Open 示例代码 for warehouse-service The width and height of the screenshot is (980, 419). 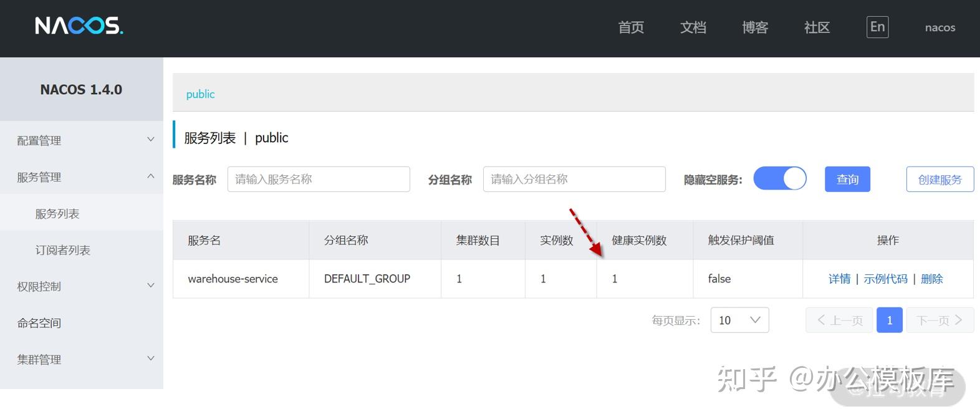click(885, 279)
